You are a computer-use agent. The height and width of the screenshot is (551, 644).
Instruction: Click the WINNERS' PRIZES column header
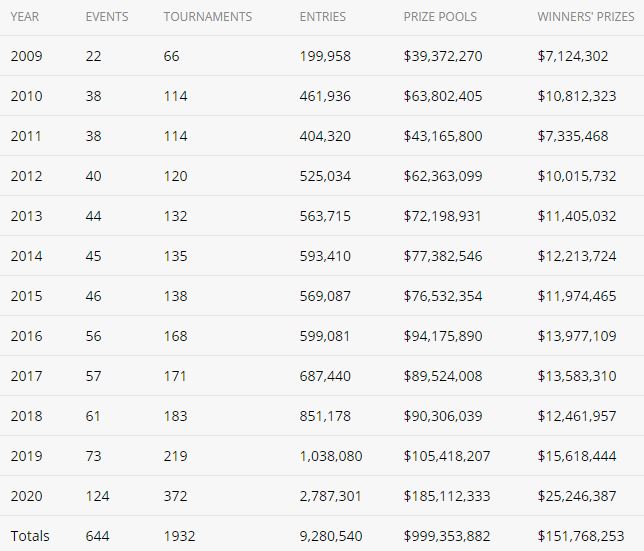click(x=586, y=17)
